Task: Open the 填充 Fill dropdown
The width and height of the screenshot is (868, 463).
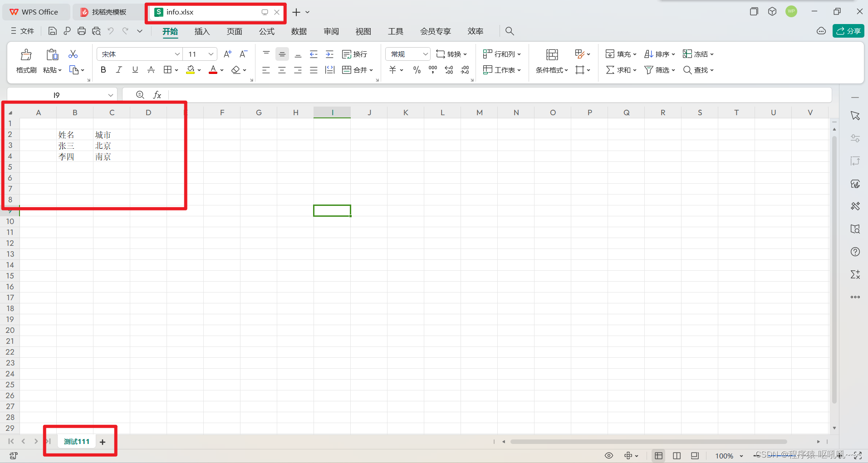Action: (x=621, y=54)
